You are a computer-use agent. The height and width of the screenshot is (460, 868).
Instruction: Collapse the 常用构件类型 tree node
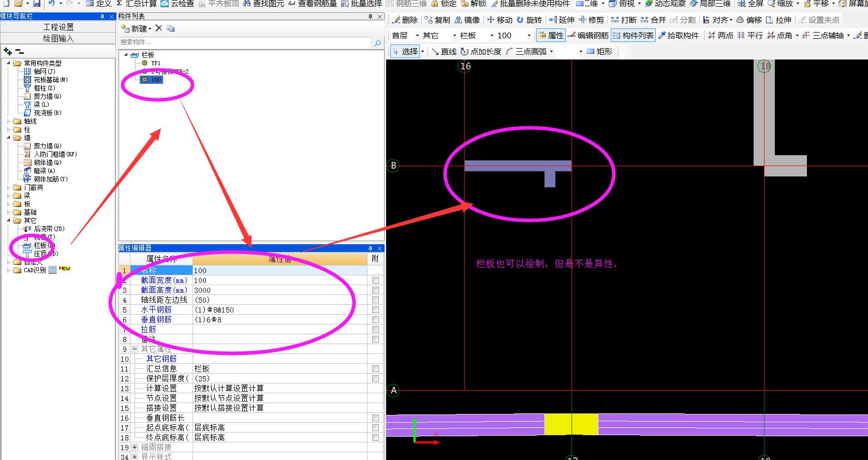(x=9, y=63)
